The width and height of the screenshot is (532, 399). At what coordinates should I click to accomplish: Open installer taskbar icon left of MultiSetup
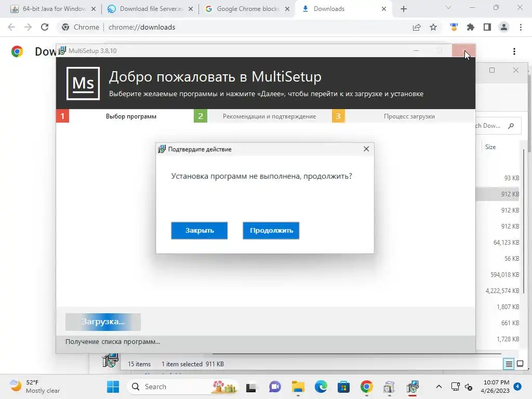[x=389, y=387]
